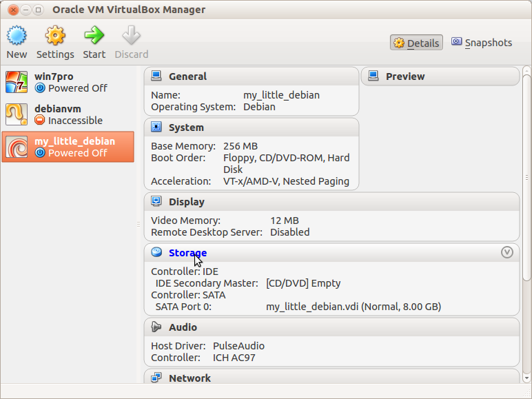Click the 'my_little_debian' name in General section
This screenshot has height=399, width=532.
pyautogui.click(x=281, y=95)
